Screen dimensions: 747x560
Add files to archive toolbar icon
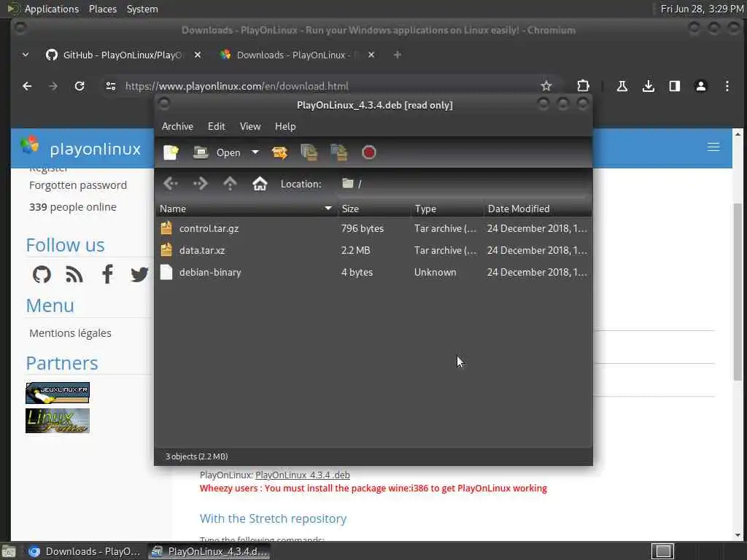coord(309,152)
